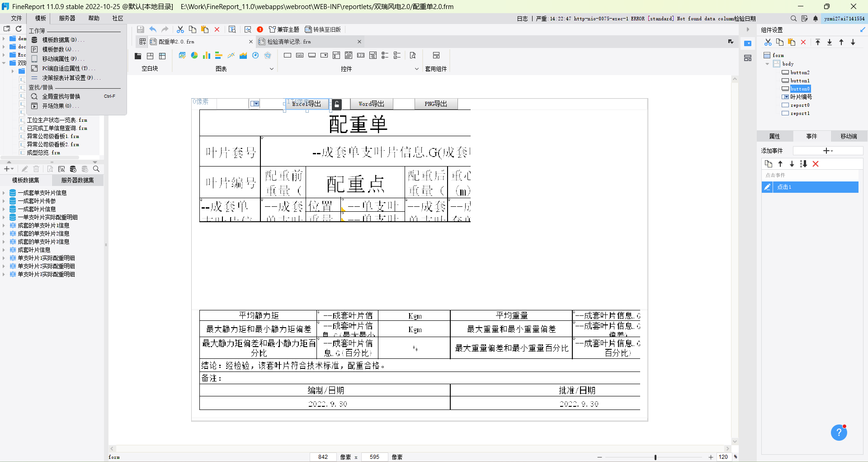Click 转换至旧版 button
Viewport: 868px width, 462px height.
pyautogui.click(x=323, y=29)
